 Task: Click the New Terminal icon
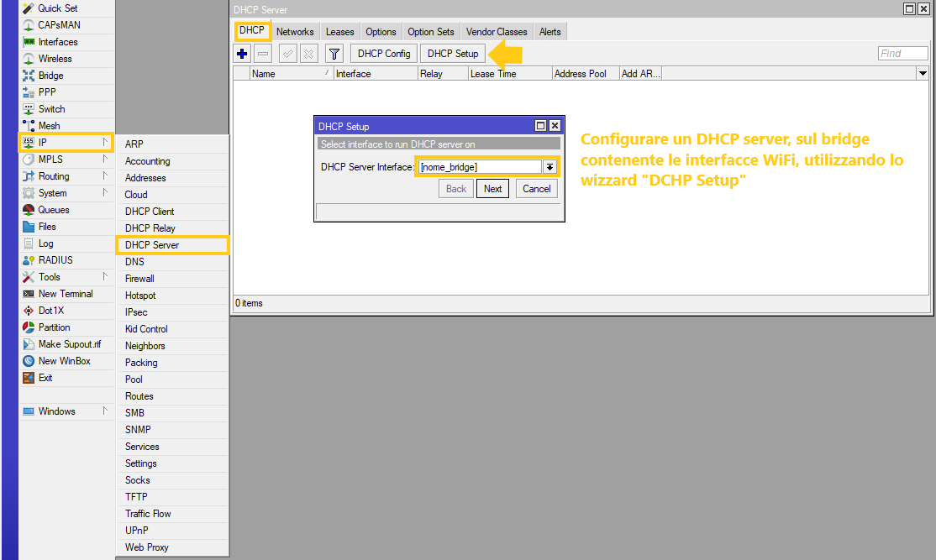[x=28, y=294]
